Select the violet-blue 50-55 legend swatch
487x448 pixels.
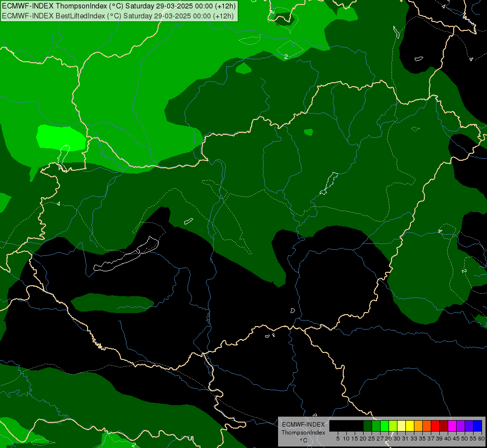(469, 426)
